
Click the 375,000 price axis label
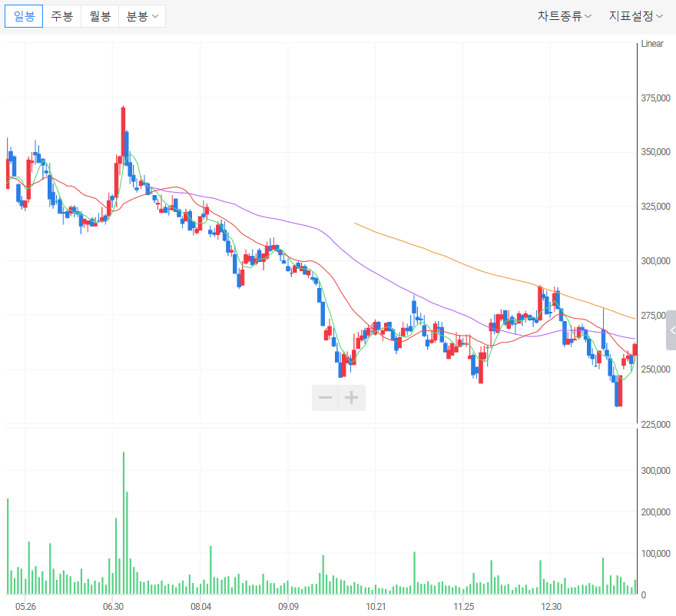pos(655,98)
